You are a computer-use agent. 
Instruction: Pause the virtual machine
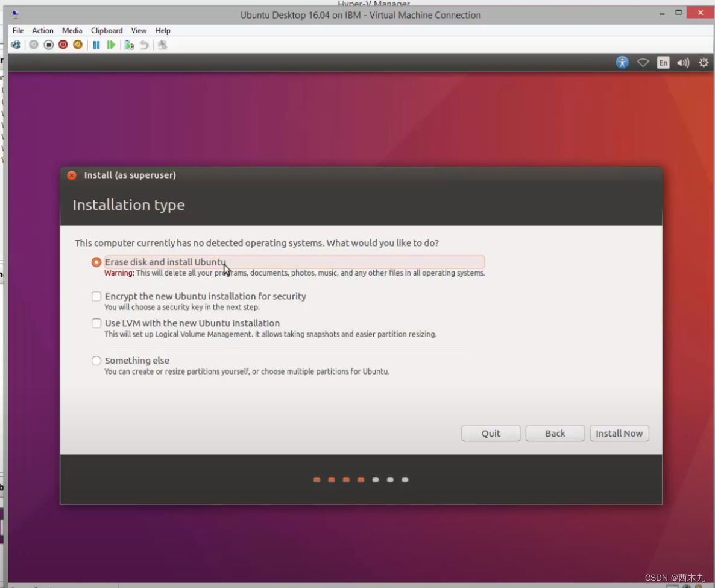click(x=96, y=45)
